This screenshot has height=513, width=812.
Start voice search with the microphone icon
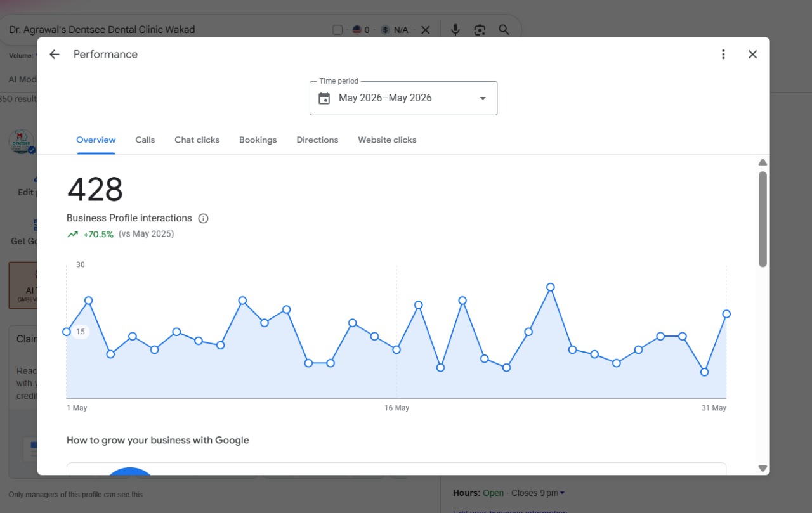[455, 30]
